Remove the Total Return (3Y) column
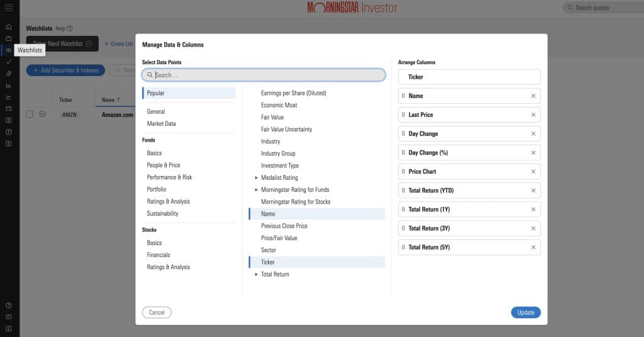The width and height of the screenshot is (644, 337). pos(533,228)
